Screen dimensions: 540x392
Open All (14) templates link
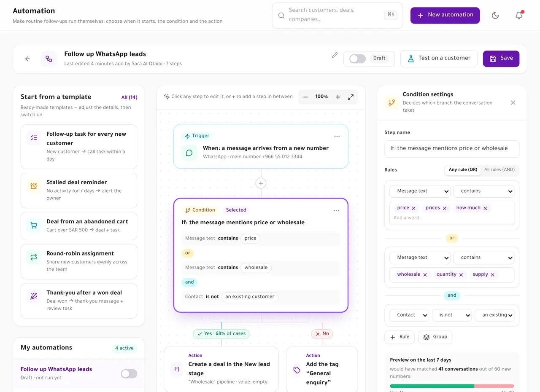pyautogui.click(x=129, y=97)
